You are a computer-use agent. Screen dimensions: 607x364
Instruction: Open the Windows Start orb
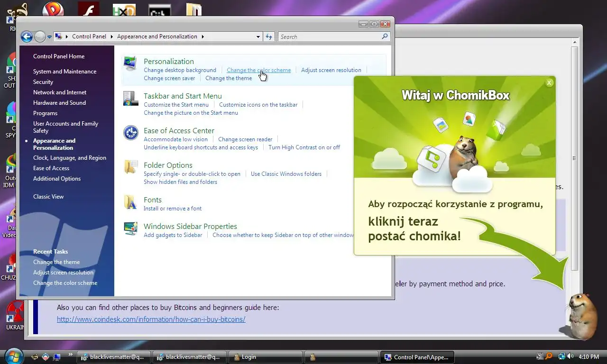[14, 356]
